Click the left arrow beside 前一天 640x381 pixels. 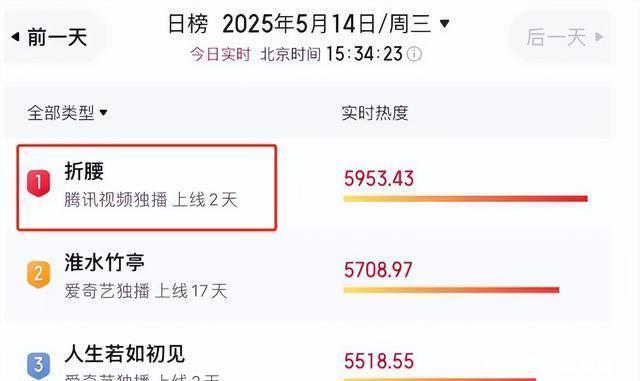(15, 37)
